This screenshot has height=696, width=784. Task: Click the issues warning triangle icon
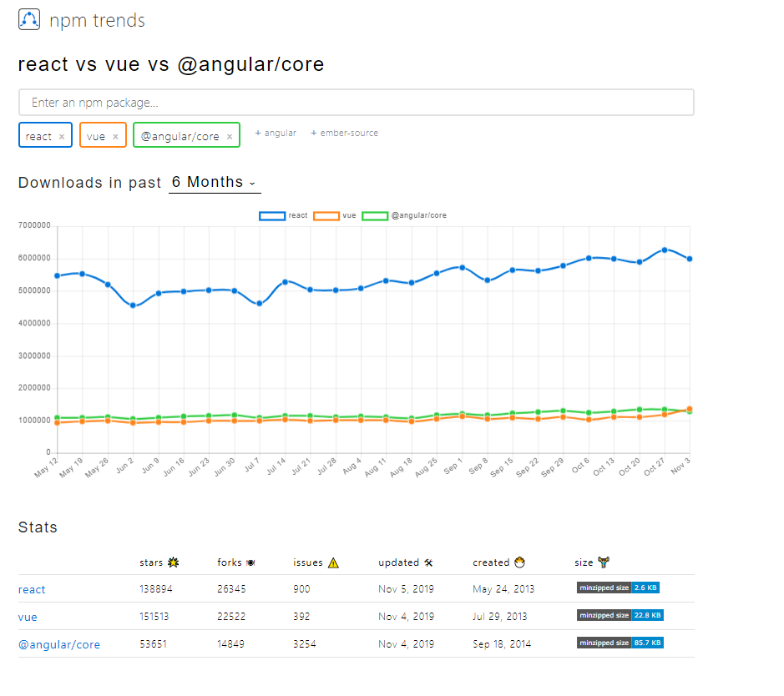(x=333, y=563)
